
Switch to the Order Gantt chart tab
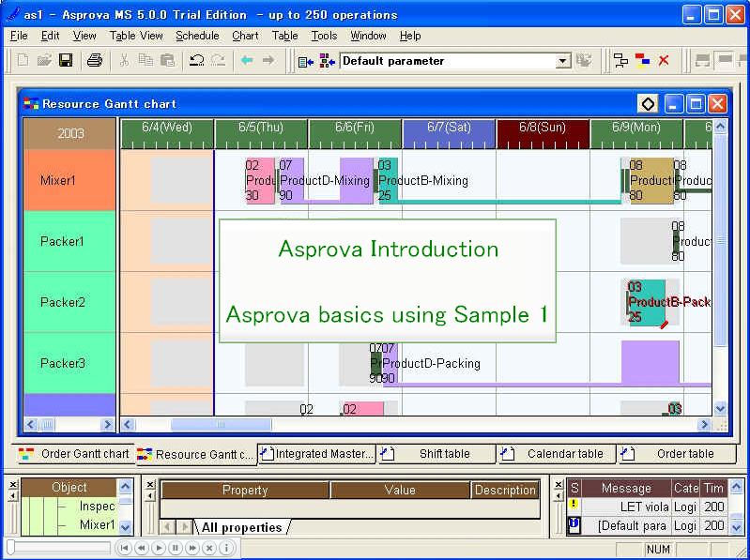point(74,454)
